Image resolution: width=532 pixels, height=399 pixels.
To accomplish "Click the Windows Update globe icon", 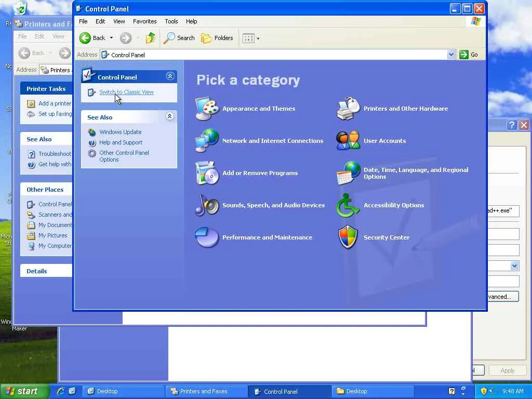I will pyautogui.click(x=92, y=132).
